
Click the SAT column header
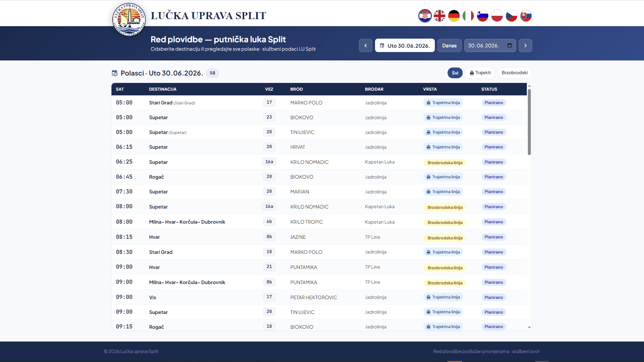point(120,89)
